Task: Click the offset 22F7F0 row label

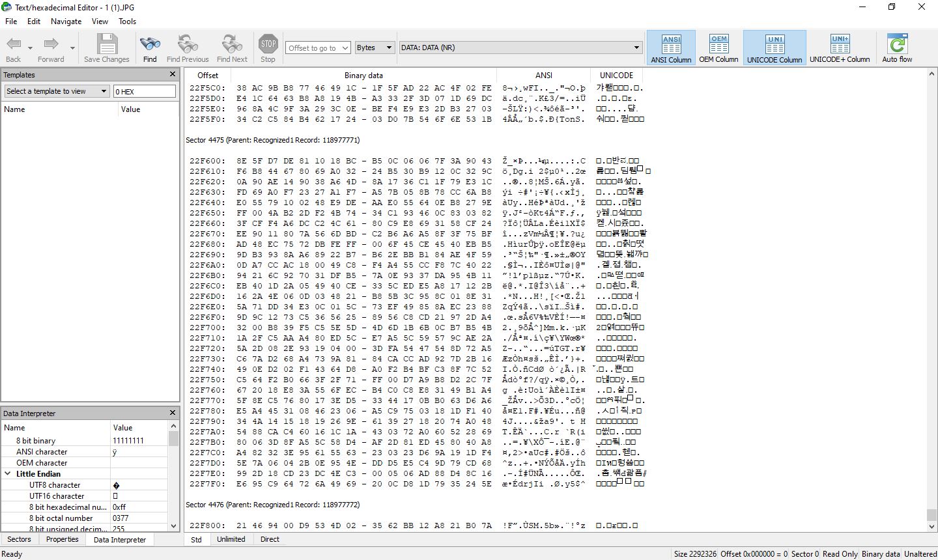Action: coord(207,484)
